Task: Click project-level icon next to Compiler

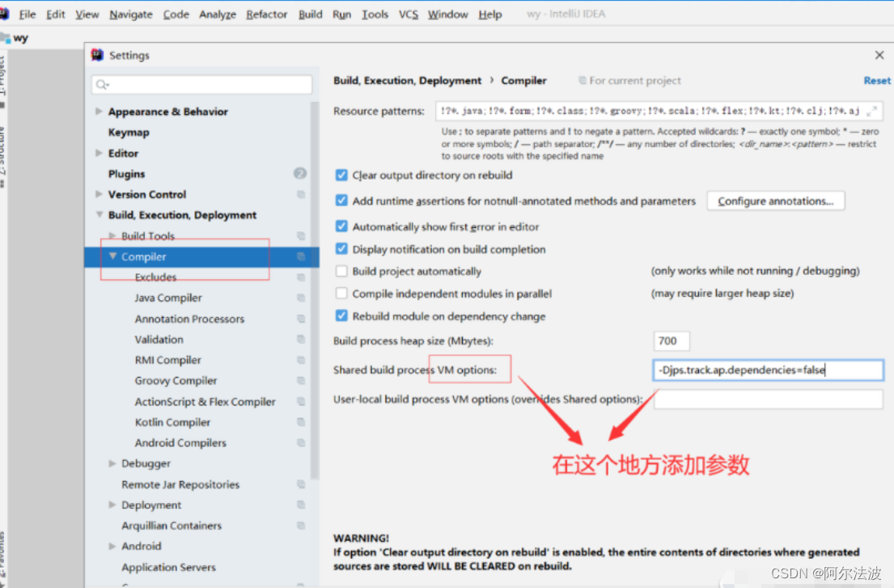Action: [301, 256]
